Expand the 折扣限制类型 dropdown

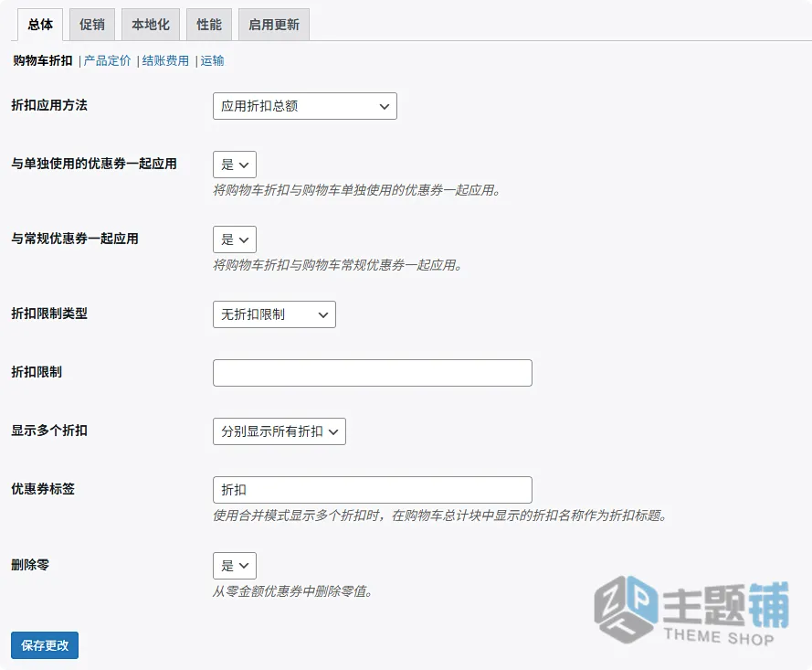pyautogui.click(x=274, y=314)
